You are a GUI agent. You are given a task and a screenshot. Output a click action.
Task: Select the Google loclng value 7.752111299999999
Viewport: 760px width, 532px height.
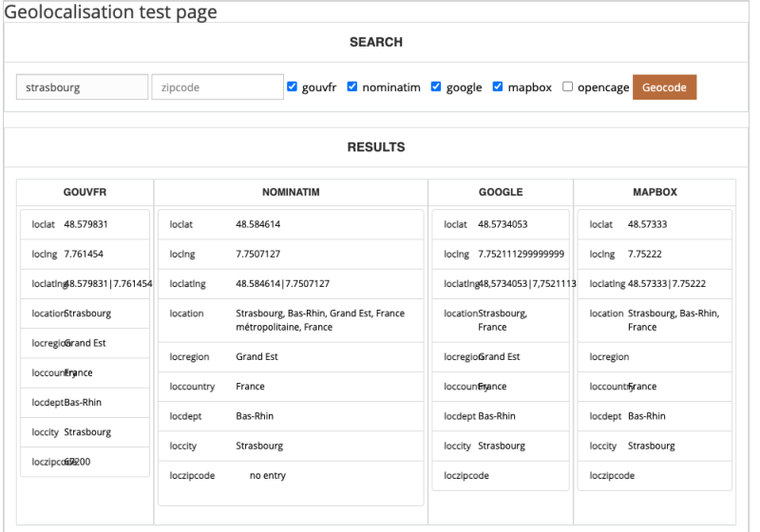click(521, 254)
